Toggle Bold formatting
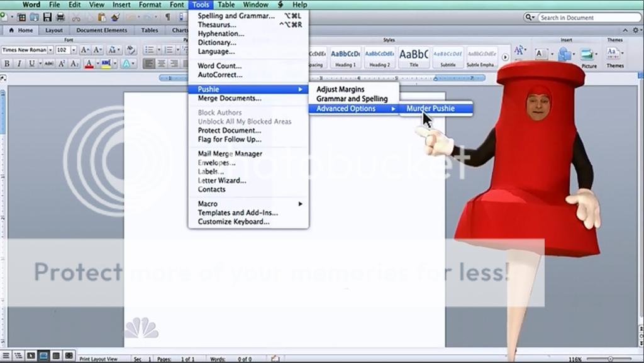The height and width of the screenshot is (363, 644). [x=7, y=64]
